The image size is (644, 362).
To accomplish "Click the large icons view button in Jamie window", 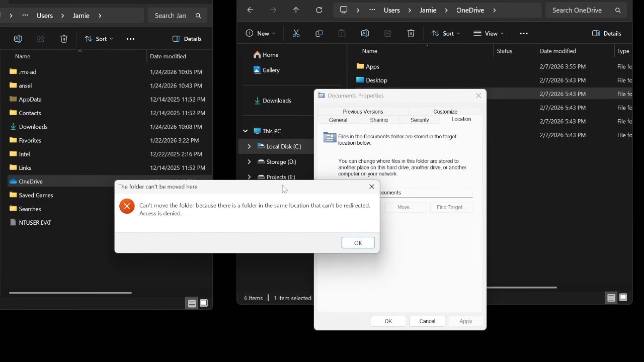I will point(204,303).
